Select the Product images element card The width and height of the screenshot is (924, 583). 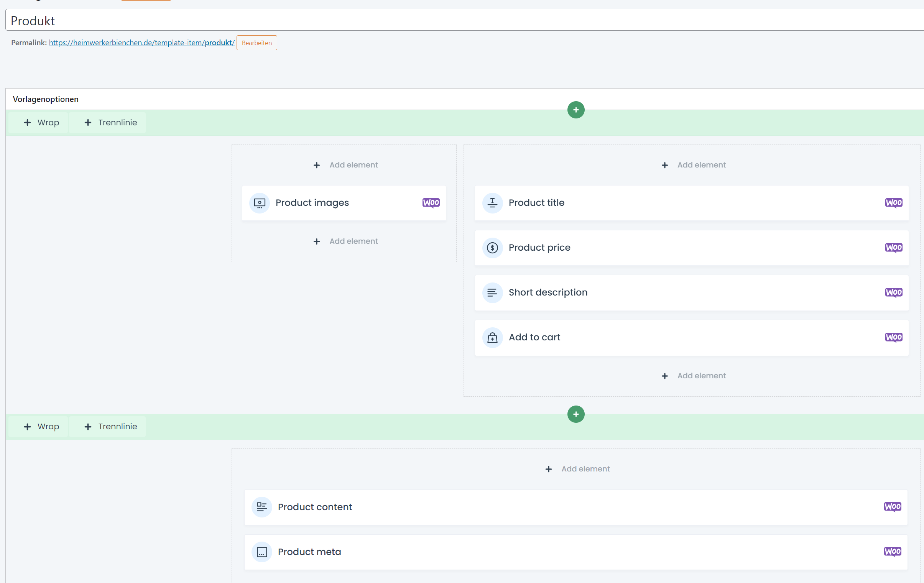(344, 203)
